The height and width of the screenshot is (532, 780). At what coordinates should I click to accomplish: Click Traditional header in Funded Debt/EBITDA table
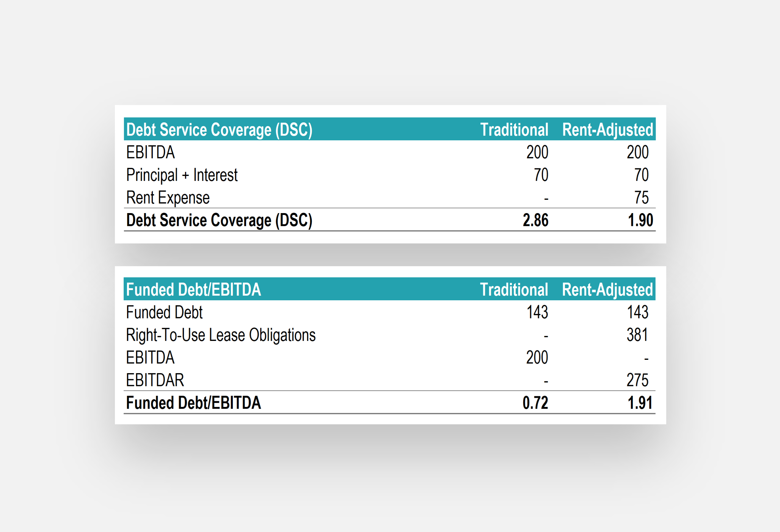click(x=514, y=290)
